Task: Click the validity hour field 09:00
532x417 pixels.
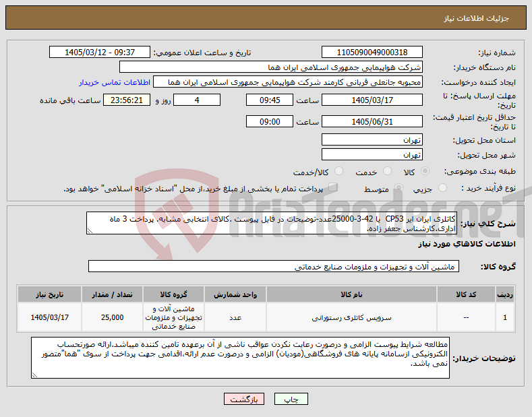Action: coord(270,121)
